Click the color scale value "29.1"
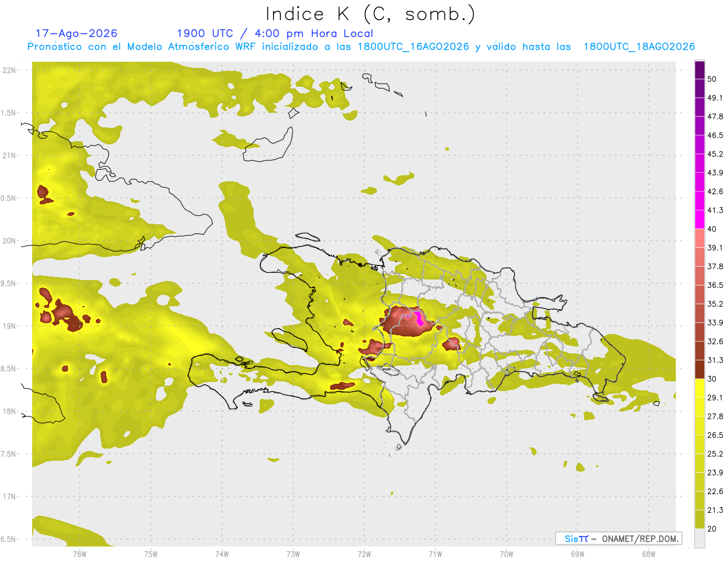 click(715, 398)
